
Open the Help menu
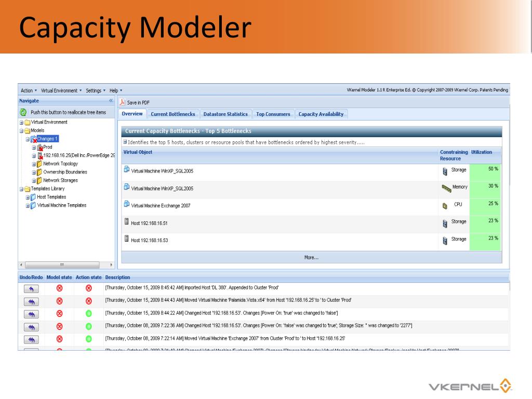[116, 90]
